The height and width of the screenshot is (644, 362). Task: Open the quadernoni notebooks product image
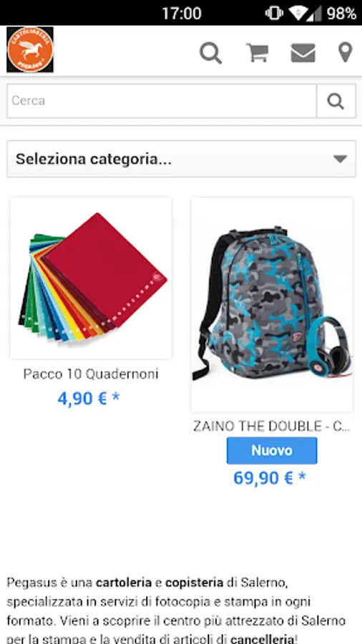[x=91, y=278]
